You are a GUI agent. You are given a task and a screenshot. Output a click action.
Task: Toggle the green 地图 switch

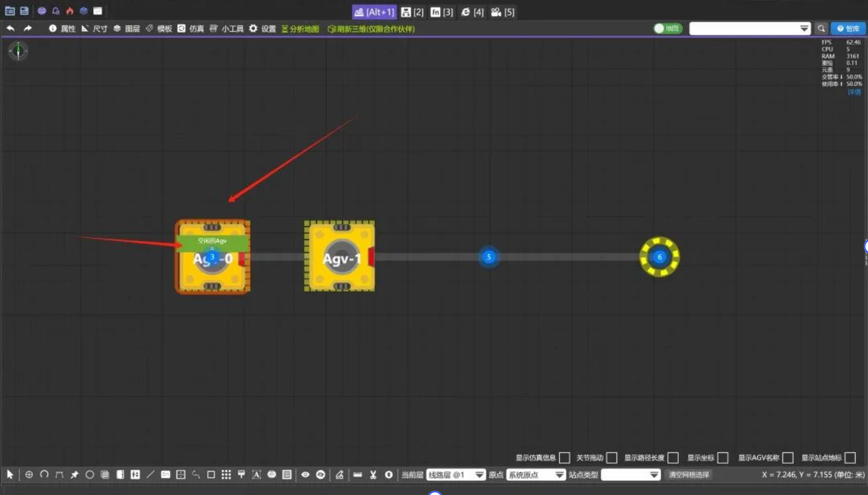(667, 29)
